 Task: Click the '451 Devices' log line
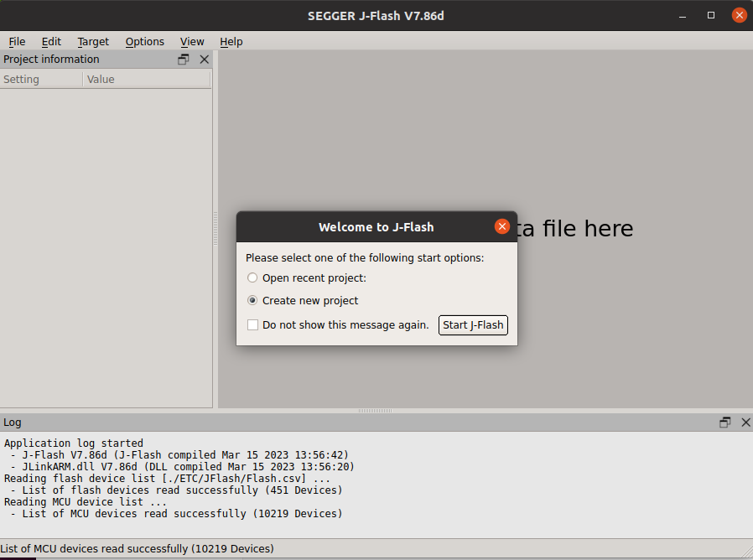(176, 490)
